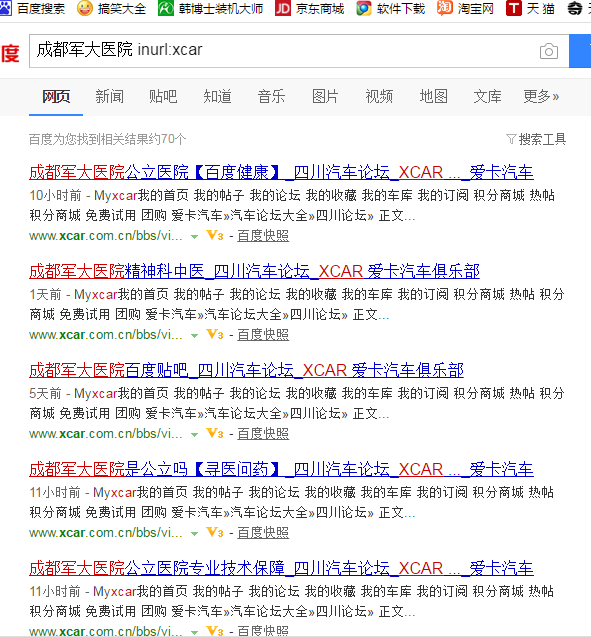
Task: Open result 成都军大医院百度贴吧
Action: (x=246, y=370)
